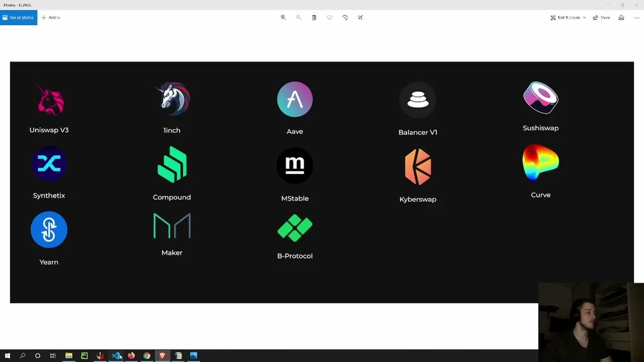Image resolution: width=644 pixels, height=362 pixels.
Task: Click the "1inch" label text
Action: pyautogui.click(x=172, y=130)
